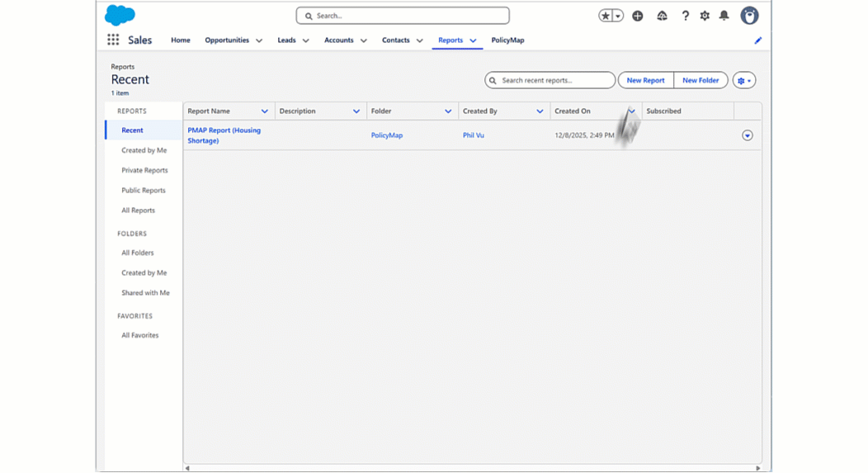Open Created On column menu chevron
The width and height of the screenshot is (868, 473).
tap(632, 111)
